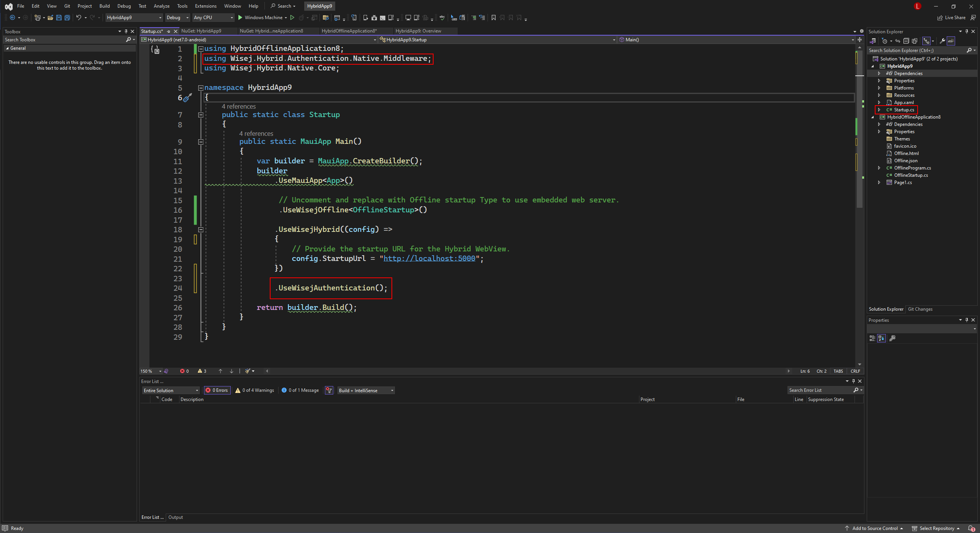The image size is (980, 533).
Task: Open the Build menu
Action: pos(104,6)
